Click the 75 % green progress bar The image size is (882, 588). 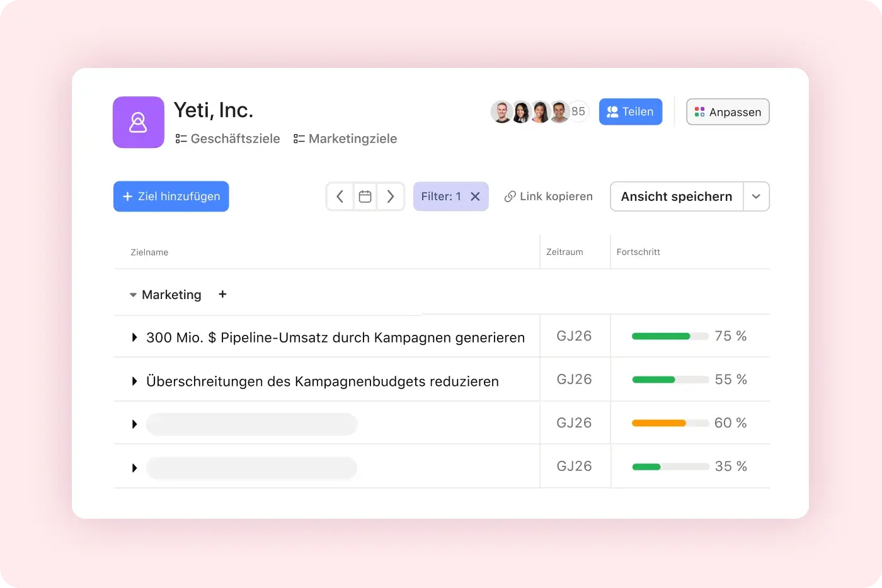tap(670, 336)
